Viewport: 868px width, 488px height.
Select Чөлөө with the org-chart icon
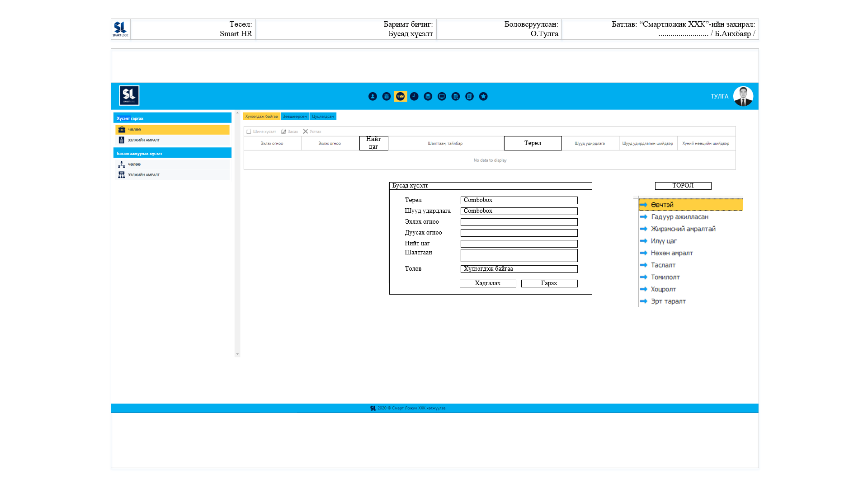[x=172, y=164]
